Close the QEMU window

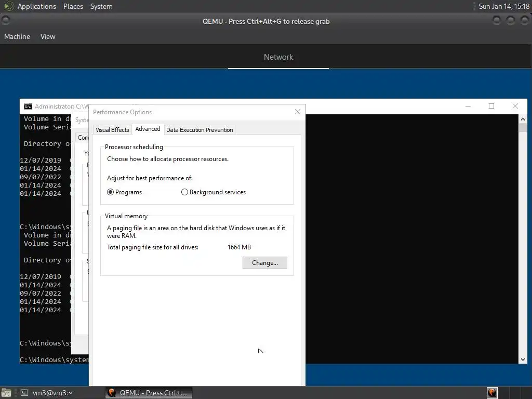[525, 21]
